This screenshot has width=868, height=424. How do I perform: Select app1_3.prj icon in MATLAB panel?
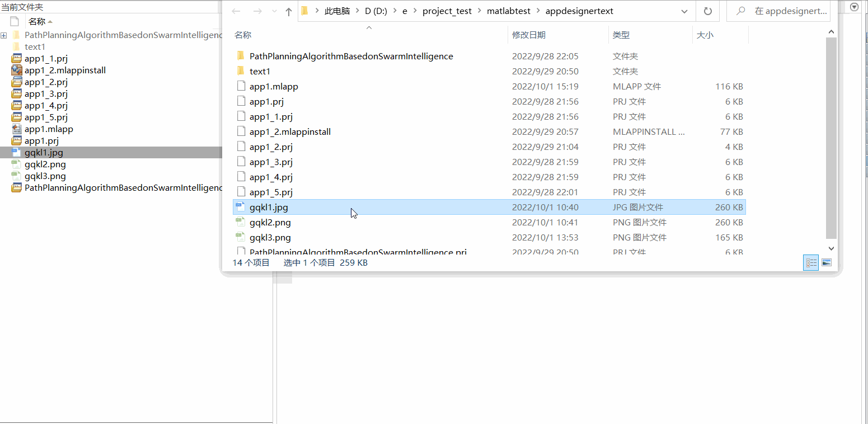click(x=17, y=94)
